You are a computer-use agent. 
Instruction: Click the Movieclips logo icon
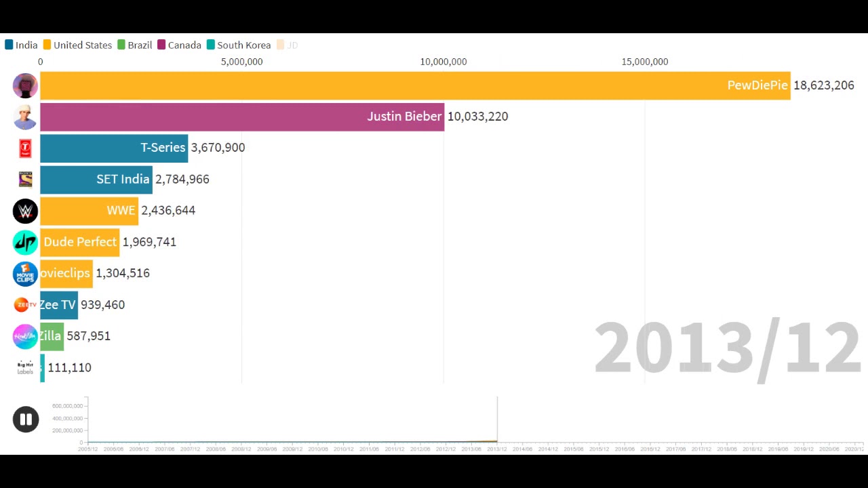(x=25, y=274)
